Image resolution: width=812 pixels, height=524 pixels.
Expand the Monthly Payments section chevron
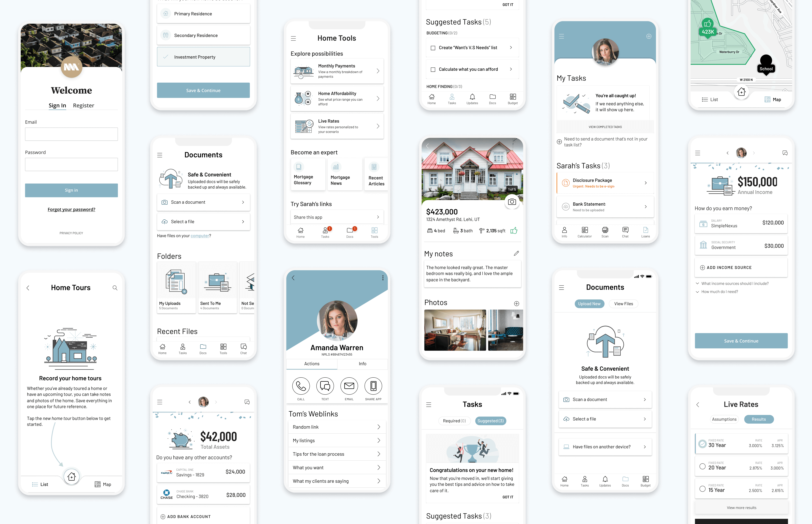click(x=378, y=71)
